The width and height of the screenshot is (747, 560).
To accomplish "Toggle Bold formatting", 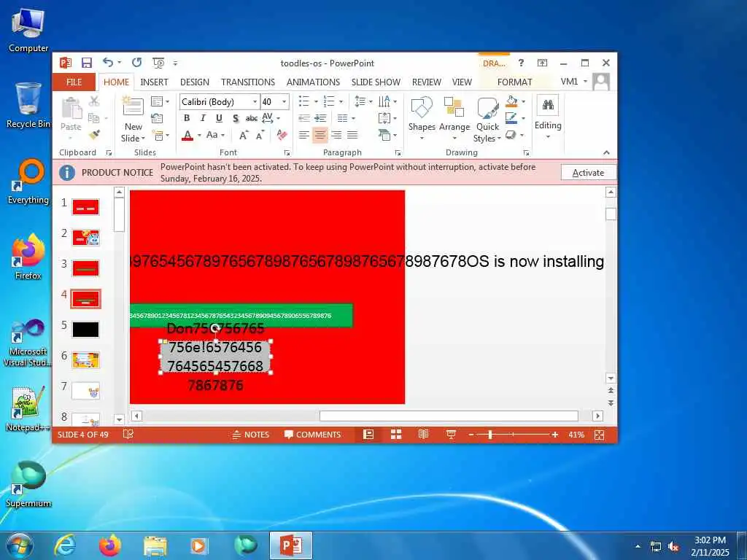I will [187, 118].
